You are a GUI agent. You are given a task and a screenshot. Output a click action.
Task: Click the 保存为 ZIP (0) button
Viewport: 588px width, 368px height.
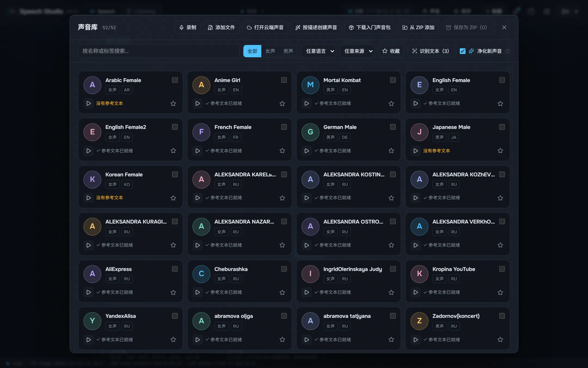[x=467, y=28]
